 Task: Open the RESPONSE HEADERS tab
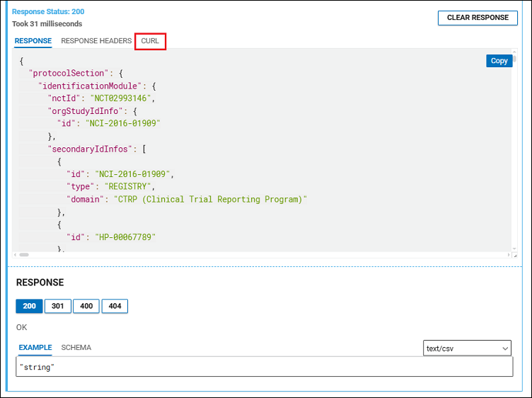[x=96, y=41]
